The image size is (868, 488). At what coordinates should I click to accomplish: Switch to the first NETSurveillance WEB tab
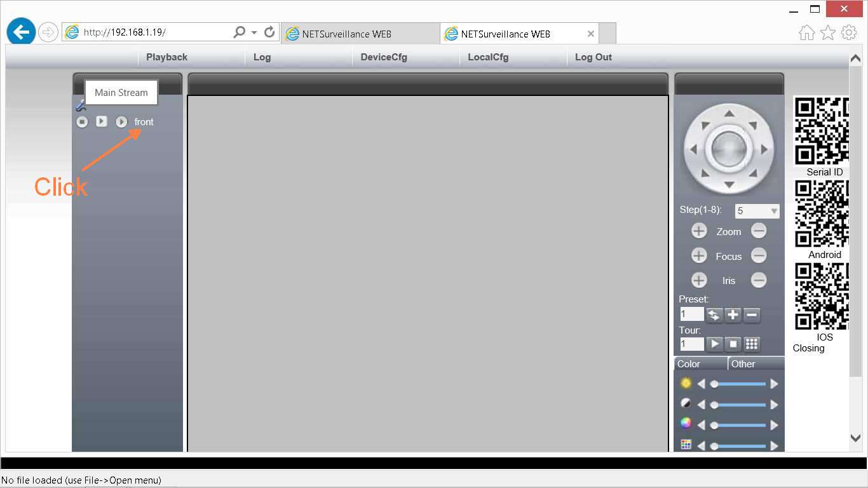[x=360, y=34]
